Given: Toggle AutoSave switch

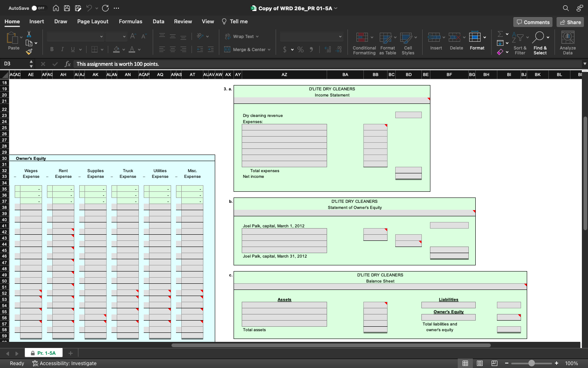Looking at the screenshot, I should tap(39, 8).
